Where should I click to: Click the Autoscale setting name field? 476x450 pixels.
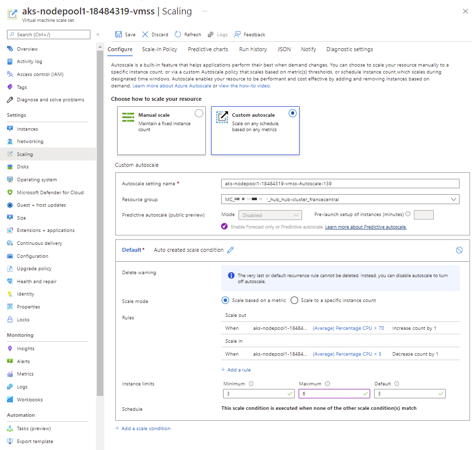pos(340,184)
